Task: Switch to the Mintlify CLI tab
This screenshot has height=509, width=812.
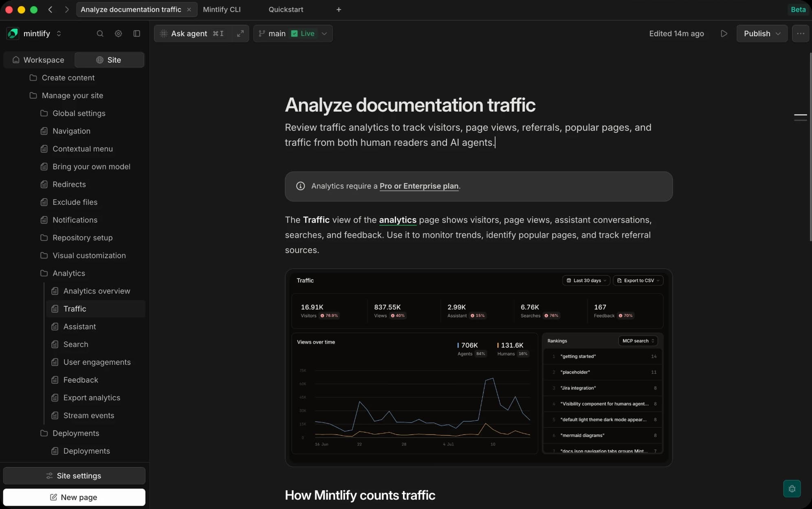Action: [x=222, y=9]
